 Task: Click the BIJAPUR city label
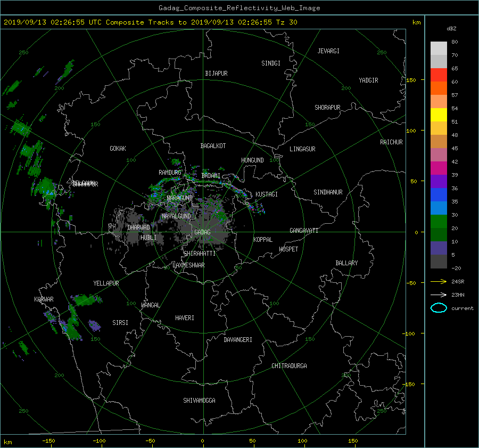point(216,74)
